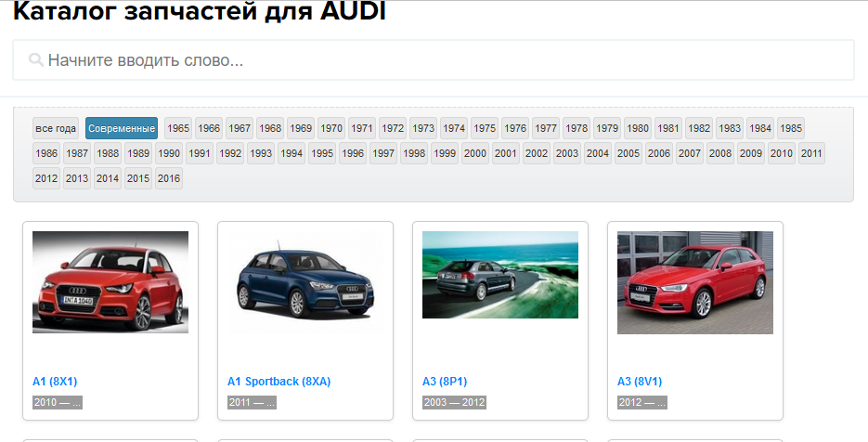Screen dimensions: 868x442
Task: Choose year 1975 filter
Action: click(485, 128)
